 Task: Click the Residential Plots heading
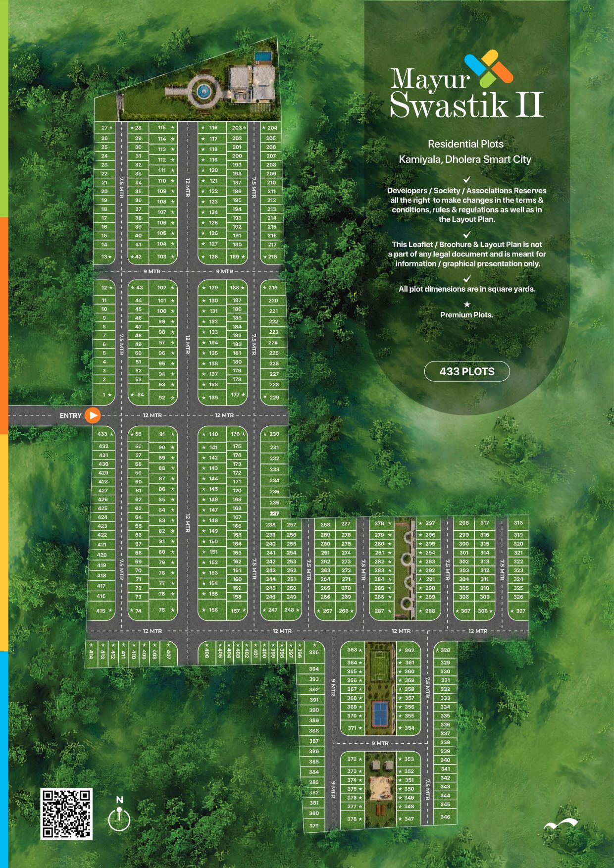pyautogui.click(x=465, y=144)
